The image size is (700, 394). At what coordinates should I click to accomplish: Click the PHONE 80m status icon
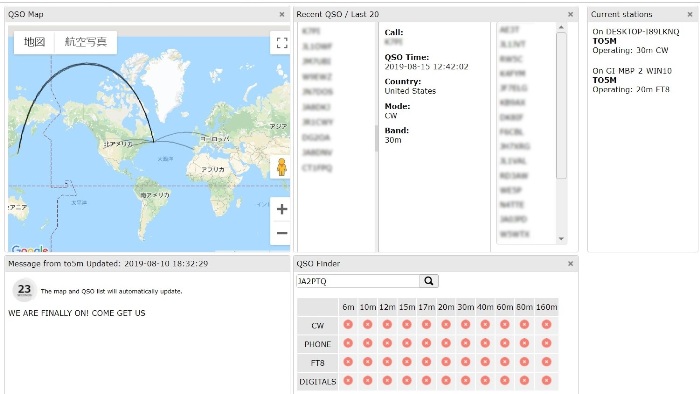[x=524, y=343]
